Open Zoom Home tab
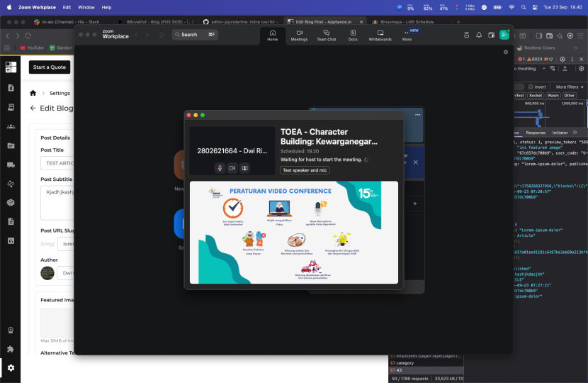This screenshot has width=588, height=383. click(x=273, y=35)
